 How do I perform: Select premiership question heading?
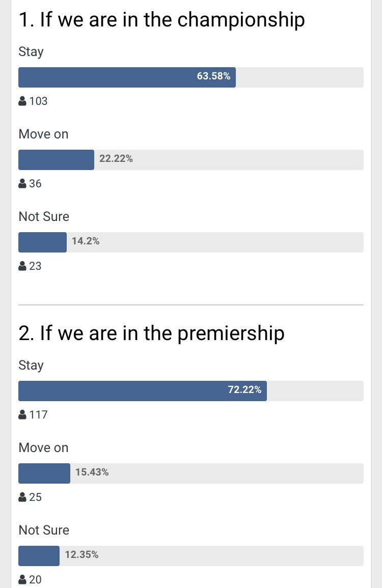[152, 334]
